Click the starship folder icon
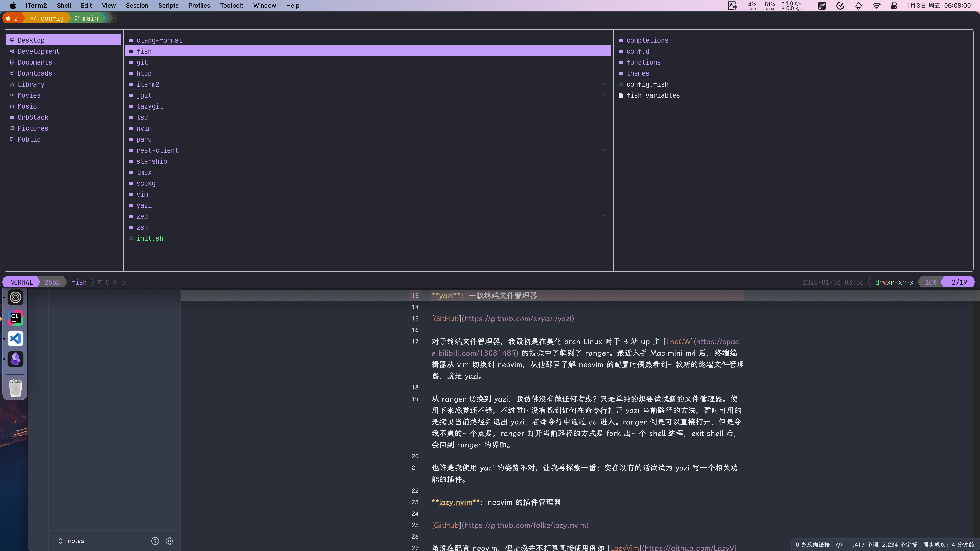 click(130, 161)
